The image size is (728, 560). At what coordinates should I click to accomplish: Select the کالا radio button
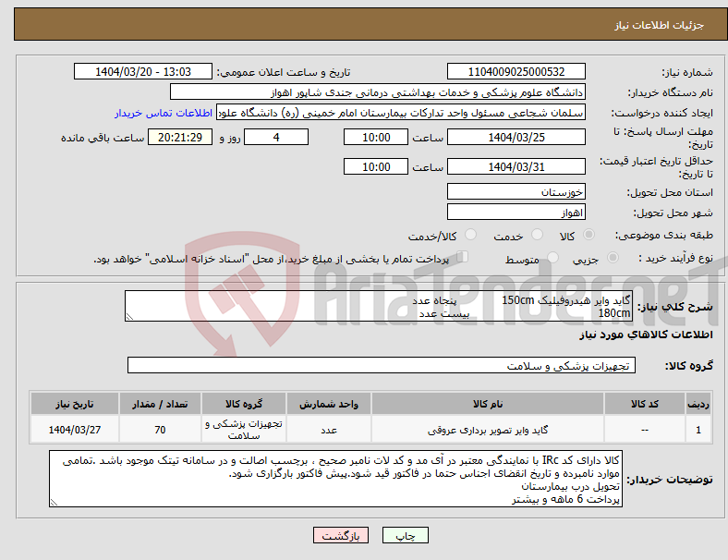pos(588,235)
